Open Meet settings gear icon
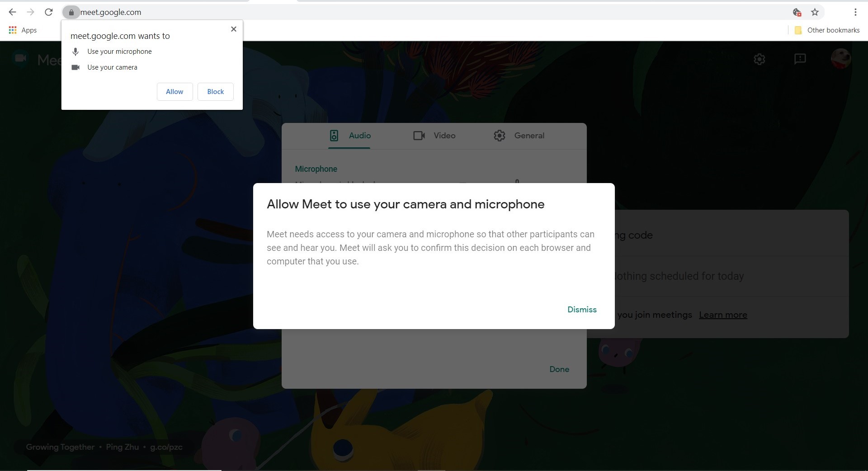Image resolution: width=868 pixels, height=471 pixels. [x=759, y=59]
